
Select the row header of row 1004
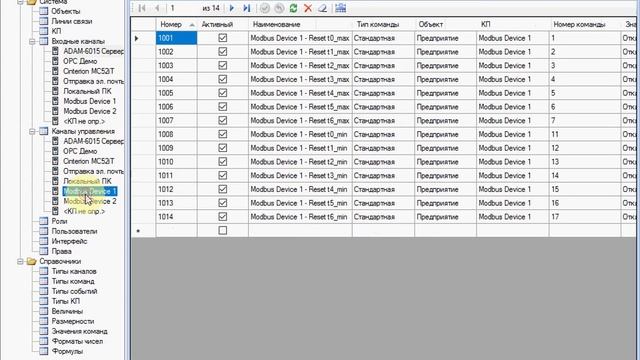pos(143,79)
